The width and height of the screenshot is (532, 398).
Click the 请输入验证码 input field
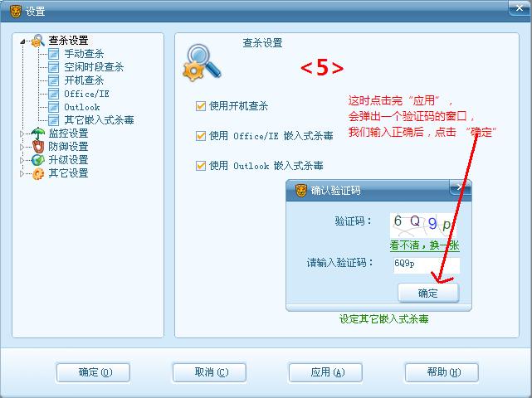[427, 265]
